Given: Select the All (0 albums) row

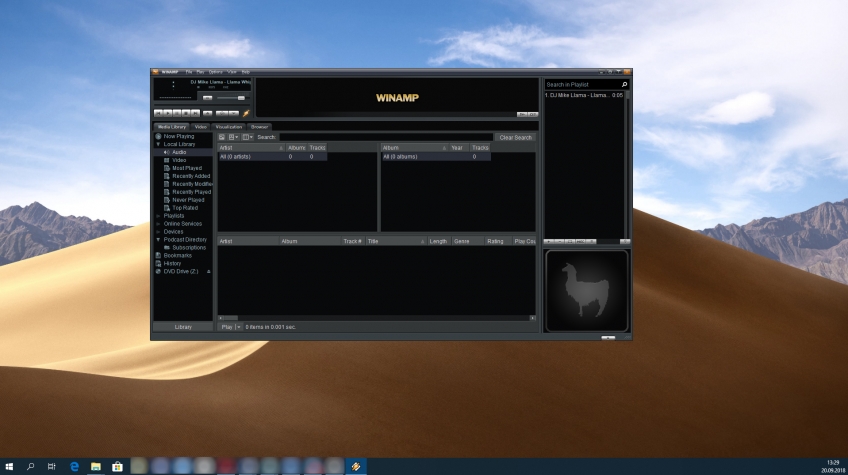Looking at the screenshot, I should 436,156.
